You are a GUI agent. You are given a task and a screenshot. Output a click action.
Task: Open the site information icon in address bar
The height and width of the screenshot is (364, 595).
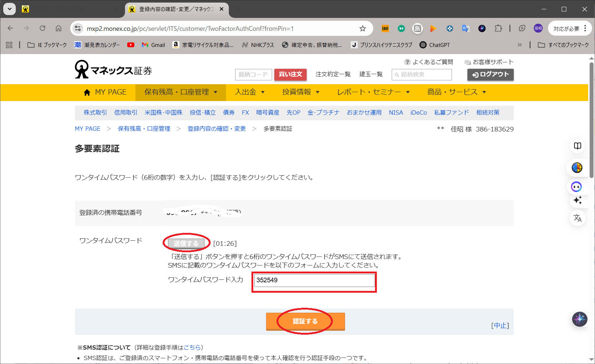78,29
